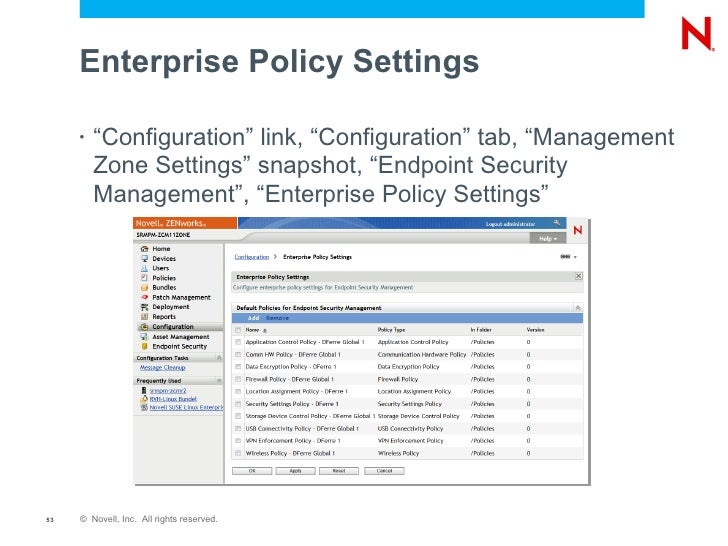The height and width of the screenshot is (546, 728).
Task: Sort by the Name column arrow
Action: pos(265,331)
